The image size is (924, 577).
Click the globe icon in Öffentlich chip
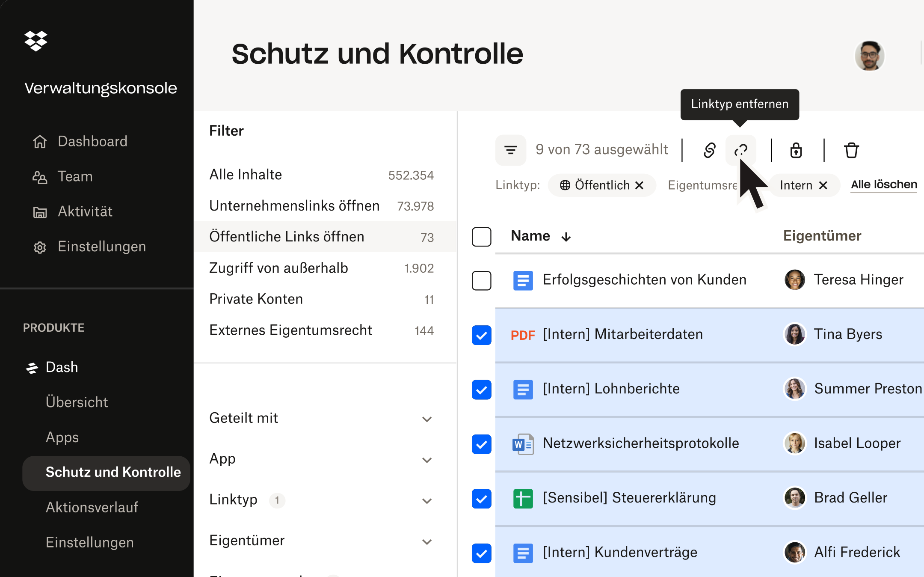[x=565, y=185]
